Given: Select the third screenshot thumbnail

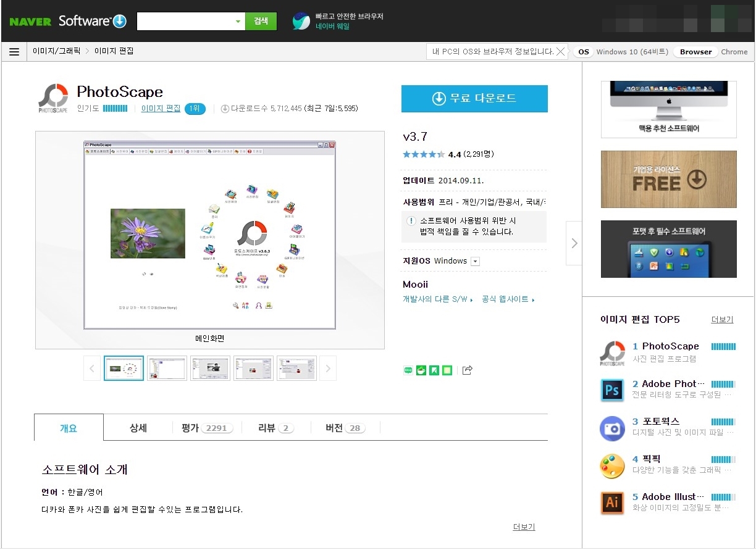Looking at the screenshot, I should [210, 369].
